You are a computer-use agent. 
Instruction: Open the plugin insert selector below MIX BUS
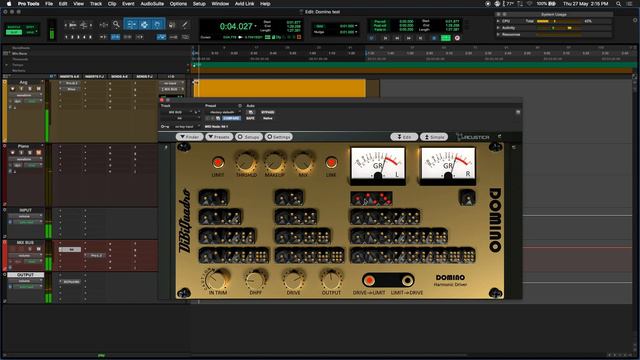tap(180, 118)
